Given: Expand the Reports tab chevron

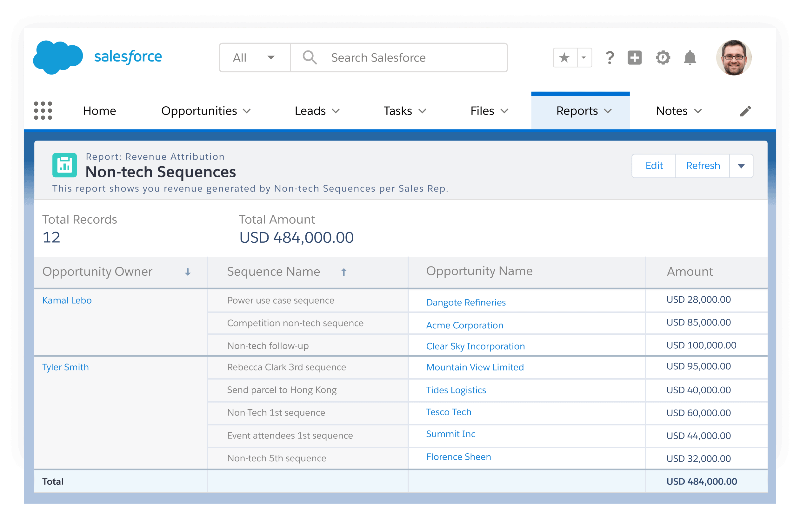Looking at the screenshot, I should [608, 111].
